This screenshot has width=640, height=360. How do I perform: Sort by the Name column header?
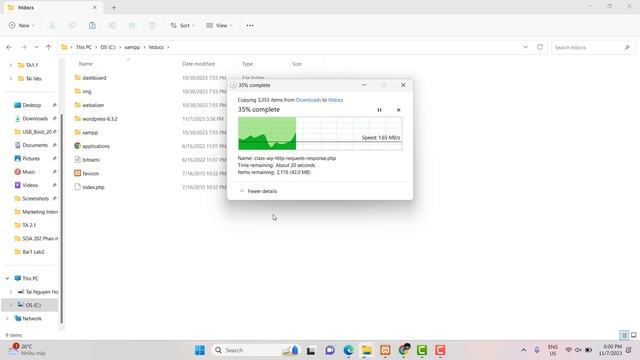click(x=85, y=64)
